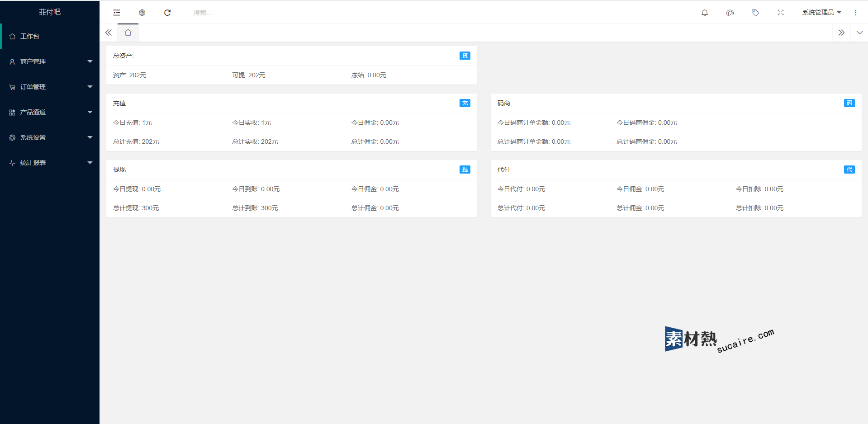Refresh the page with reload icon
Screen dimensions: 868x424
point(167,13)
